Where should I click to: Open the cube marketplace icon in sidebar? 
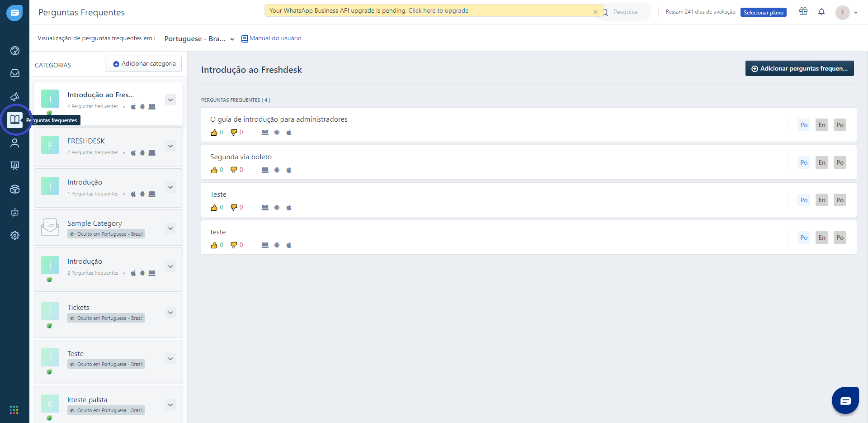click(15, 189)
